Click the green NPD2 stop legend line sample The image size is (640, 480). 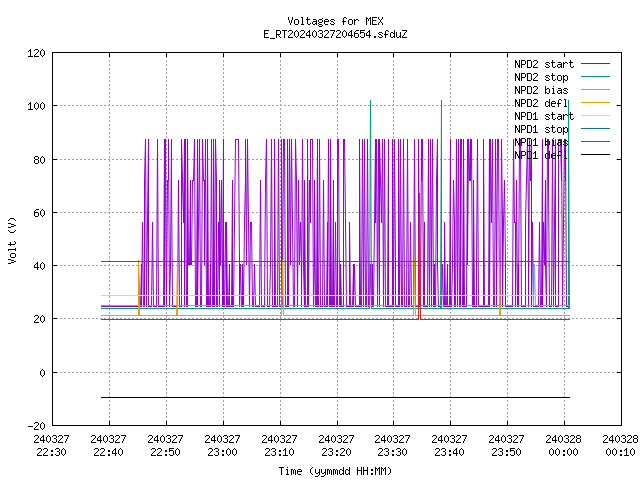[x=596, y=77]
